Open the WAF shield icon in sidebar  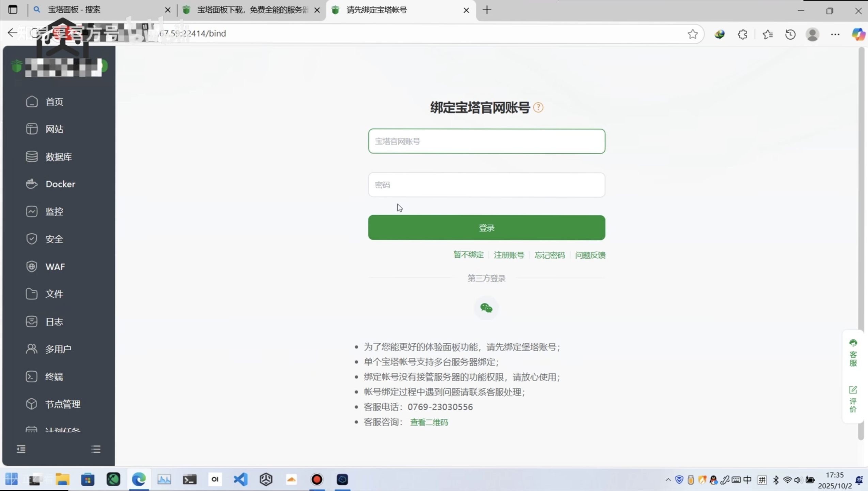32,266
